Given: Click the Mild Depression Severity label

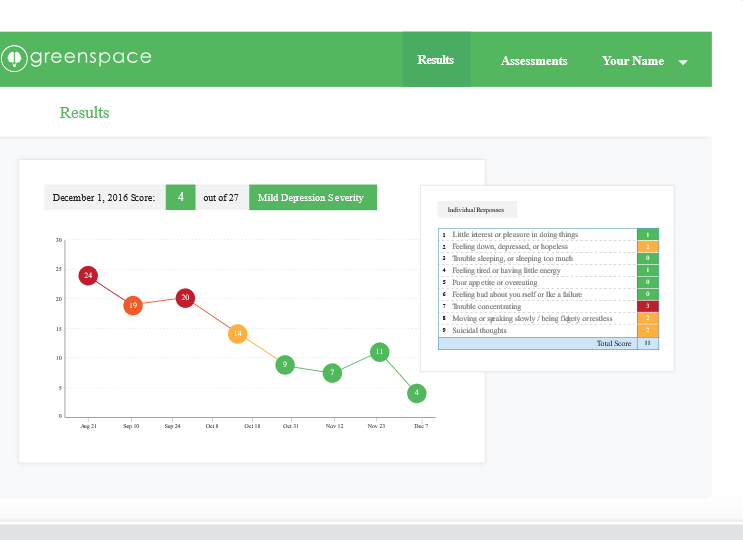Looking at the screenshot, I should 313,198.
